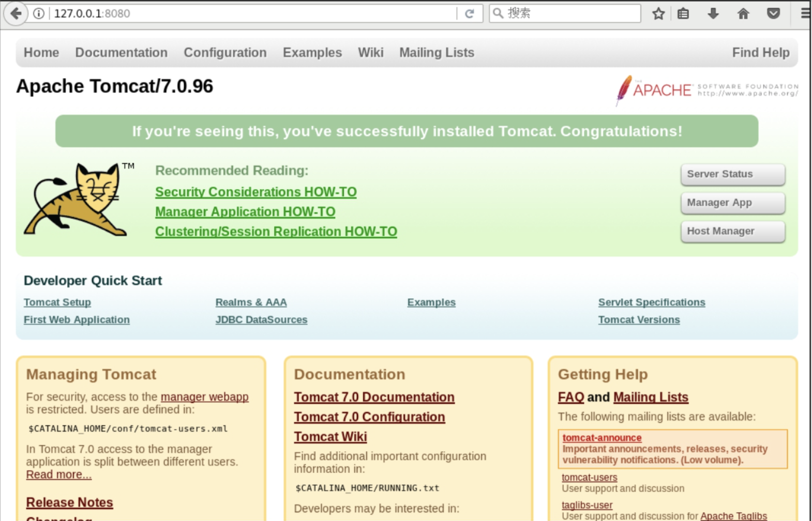Click the Server Status button
Screen dimensions: 812x521
tap(733, 174)
